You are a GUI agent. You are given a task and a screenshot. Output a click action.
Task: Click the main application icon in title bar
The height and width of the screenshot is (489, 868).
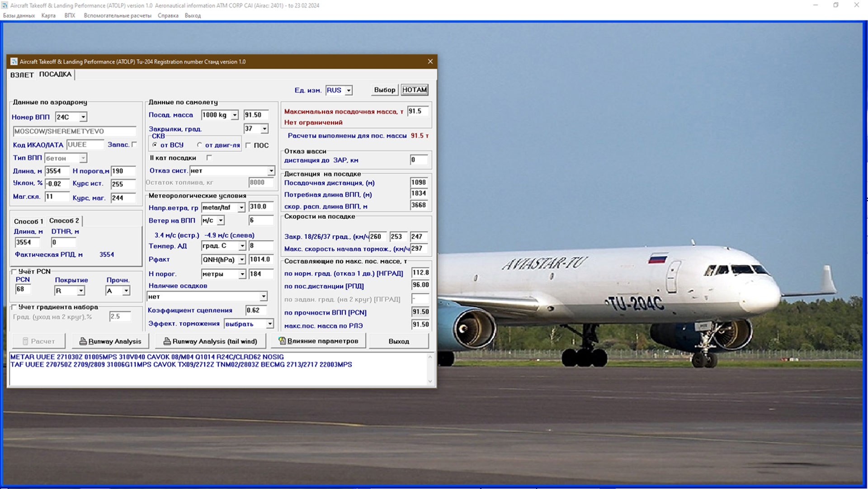point(5,5)
